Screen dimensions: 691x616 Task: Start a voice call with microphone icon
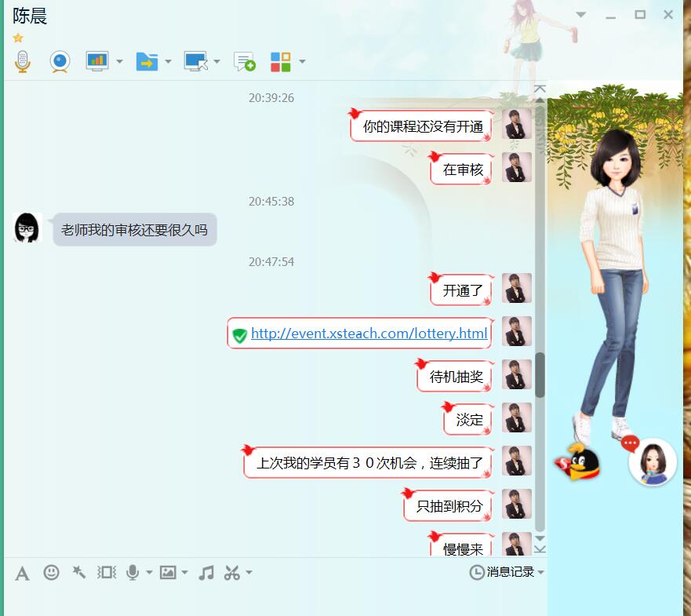(x=22, y=61)
